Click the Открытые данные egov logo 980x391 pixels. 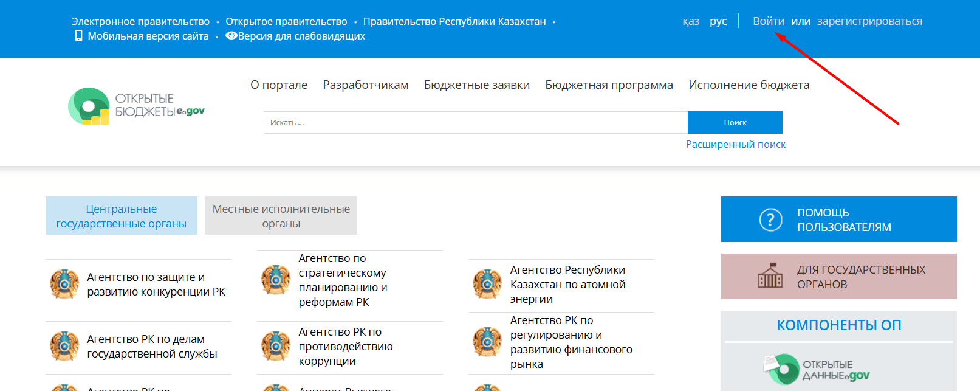(x=817, y=369)
